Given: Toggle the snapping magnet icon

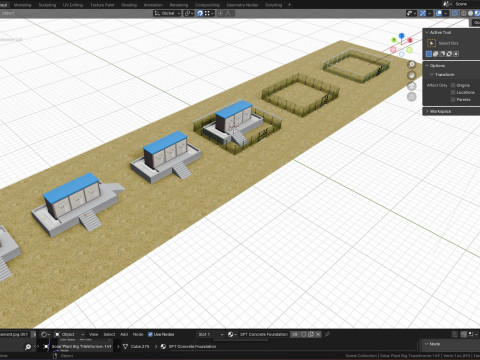Looking at the screenshot, I should pos(200,13).
